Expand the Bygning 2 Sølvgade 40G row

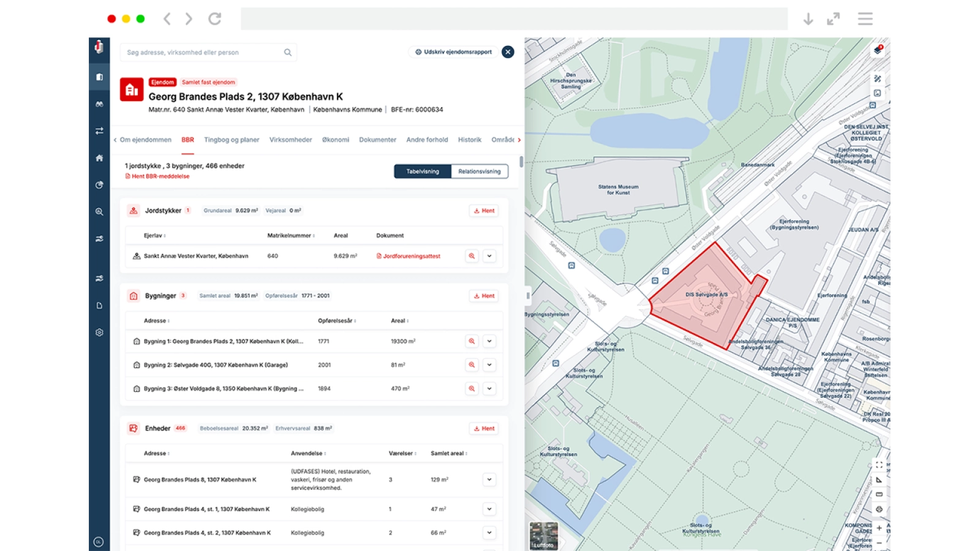(x=489, y=365)
